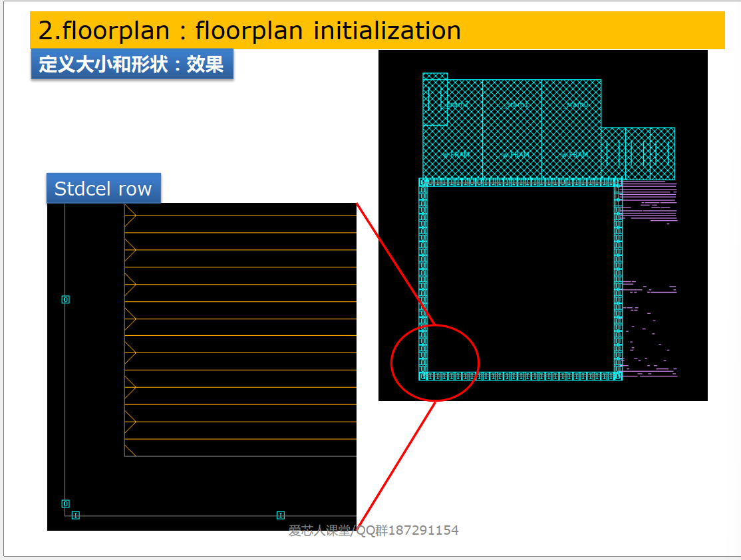Toggle the "0" marker at bottom-left corner
The image size is (741, 560).
[x=65, y=503]
